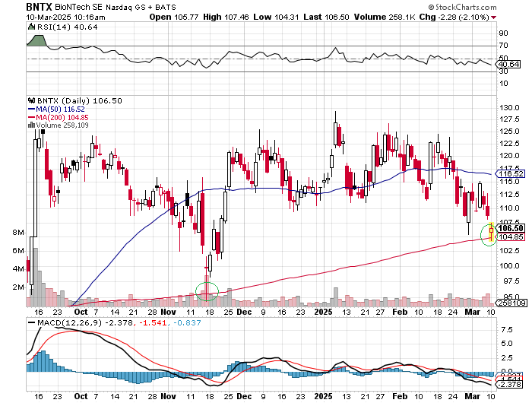Click the 127.5 price axis label
This screenshot has height=403, width=532.
[509, 119]
